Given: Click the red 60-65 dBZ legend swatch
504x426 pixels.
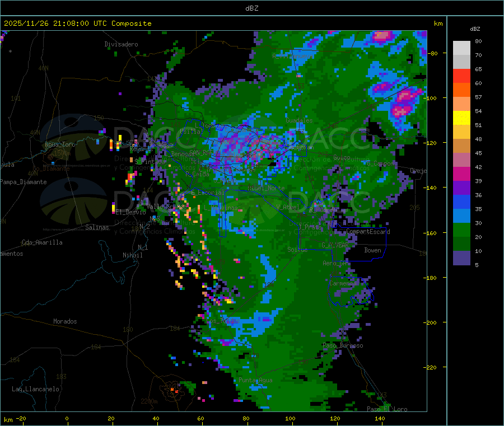Looking at the screenshot, I should [461, 76].
